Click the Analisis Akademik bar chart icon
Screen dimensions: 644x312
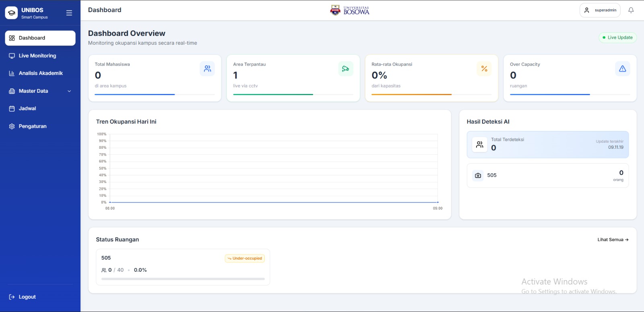[12, 73]
